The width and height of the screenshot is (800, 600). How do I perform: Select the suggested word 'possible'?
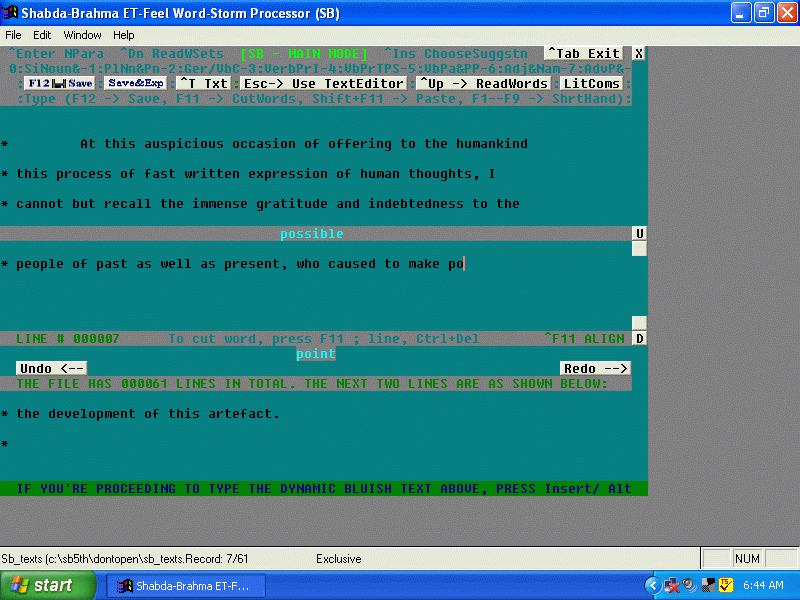312,234
